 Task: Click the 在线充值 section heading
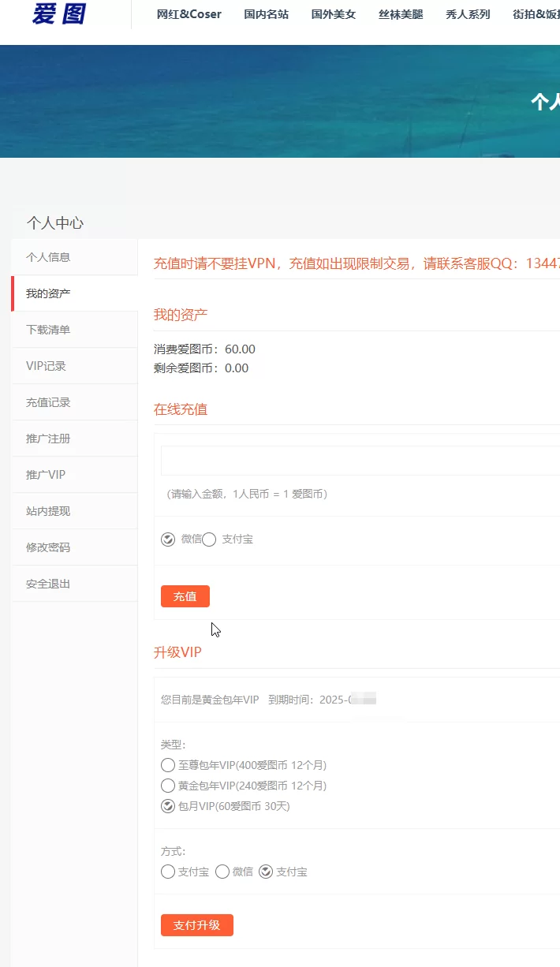coord(181,409)
